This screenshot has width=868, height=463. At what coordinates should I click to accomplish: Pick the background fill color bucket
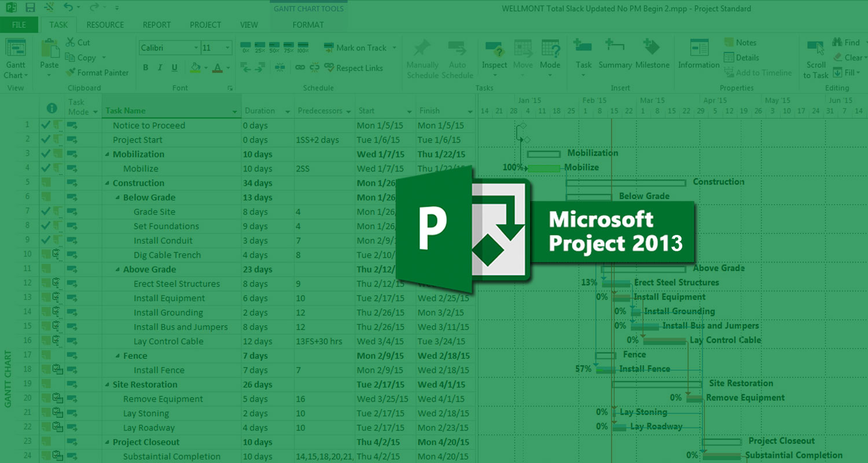[195, 68]
